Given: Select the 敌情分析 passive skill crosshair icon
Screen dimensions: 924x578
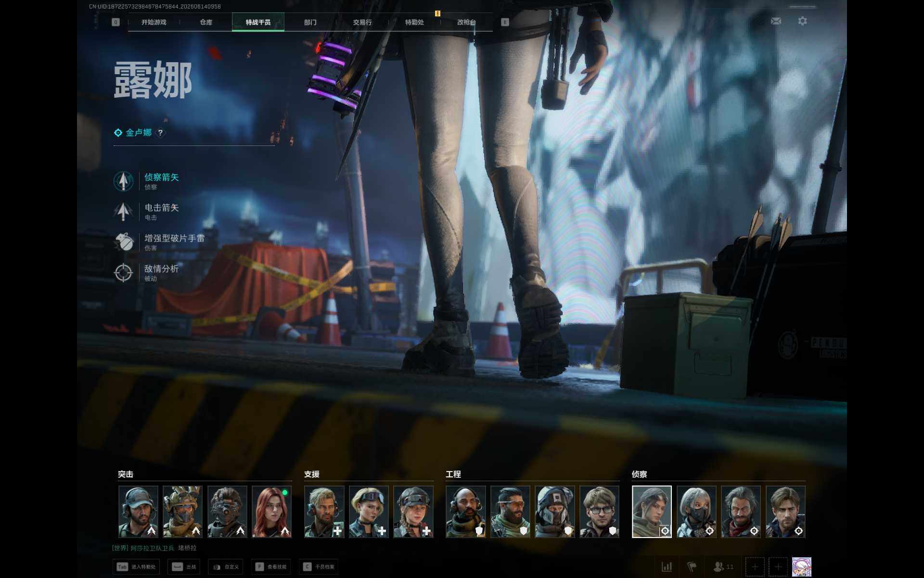Looking at the screenshot, I should pos(123,273).
